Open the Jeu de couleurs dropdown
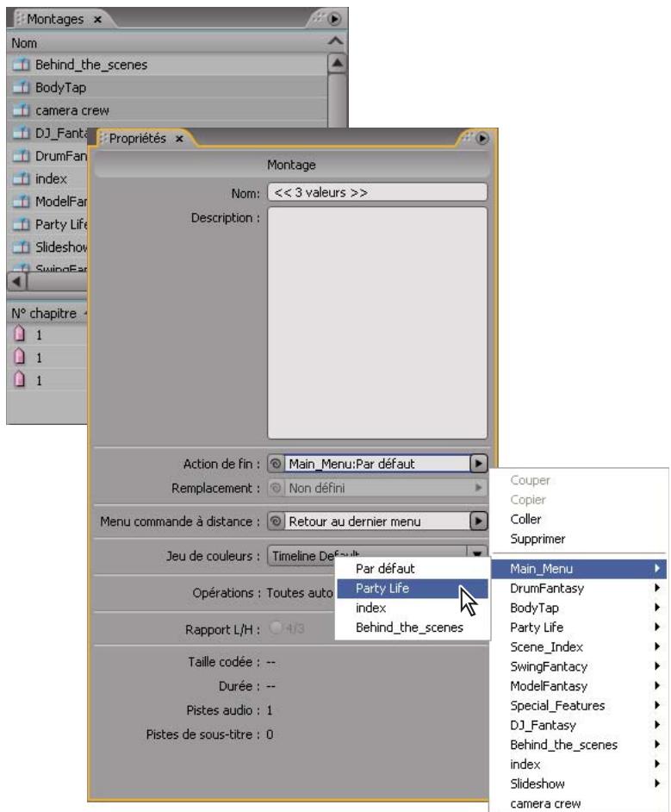 (x=477, y=553)
